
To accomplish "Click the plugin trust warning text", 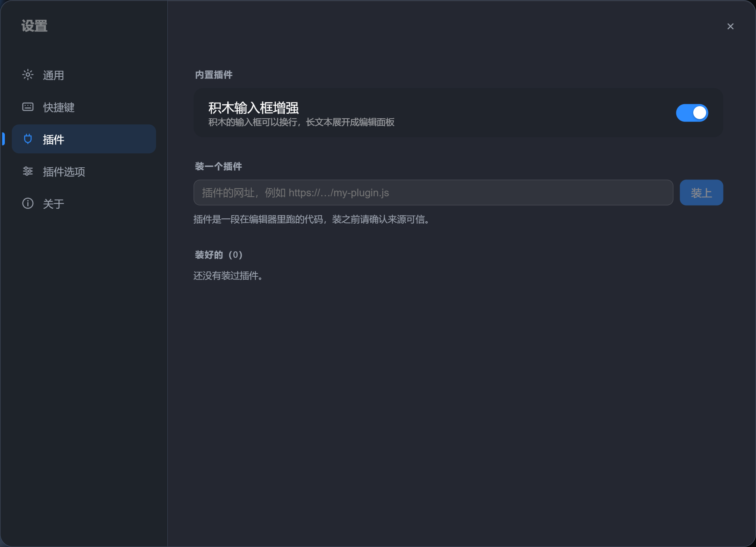I will (x=312, y=220).
